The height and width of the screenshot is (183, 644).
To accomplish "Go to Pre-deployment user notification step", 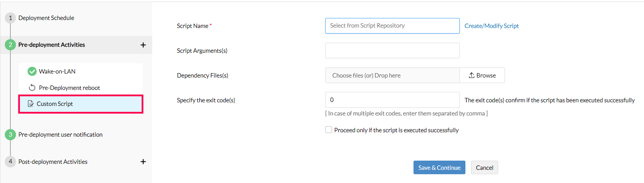I will click(60, 135).
